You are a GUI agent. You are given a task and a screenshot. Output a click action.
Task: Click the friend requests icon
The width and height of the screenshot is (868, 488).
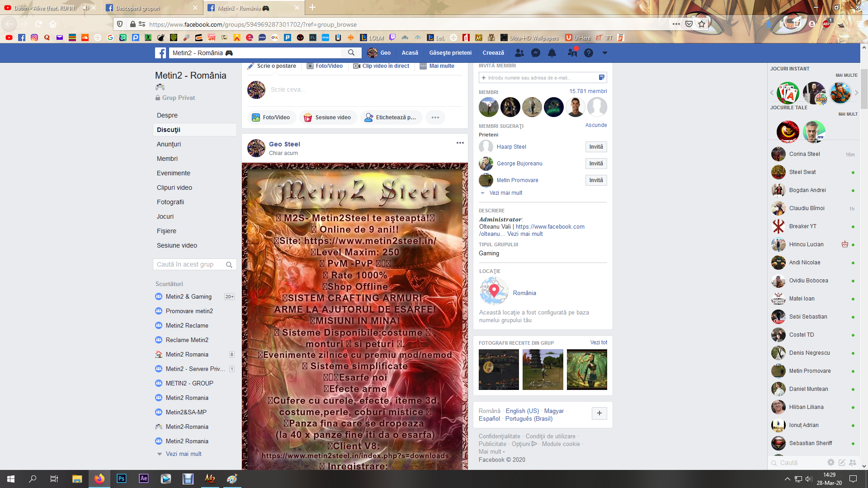click(519, 53)
